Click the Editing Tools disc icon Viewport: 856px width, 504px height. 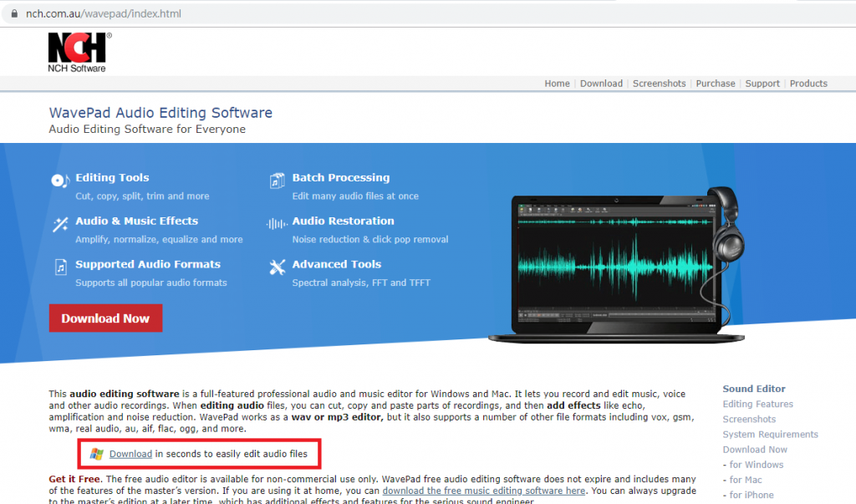60,181
